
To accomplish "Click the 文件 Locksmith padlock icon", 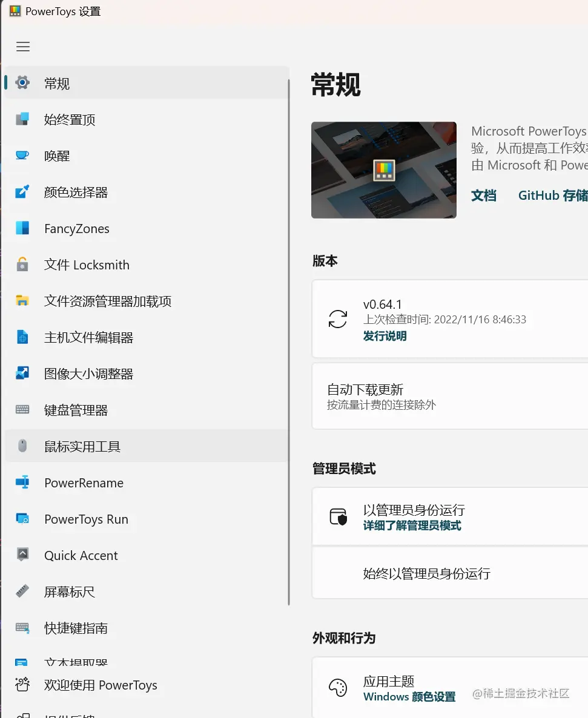I will click(x=22, y=264).
